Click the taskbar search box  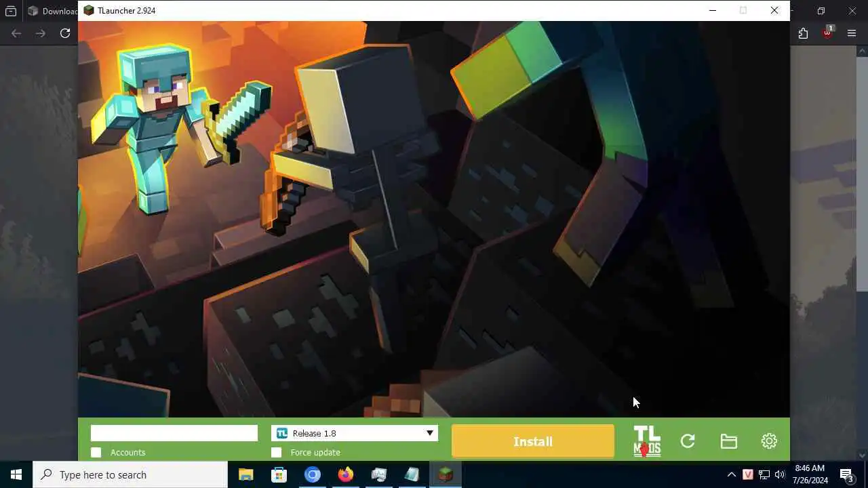click(130, 474)
